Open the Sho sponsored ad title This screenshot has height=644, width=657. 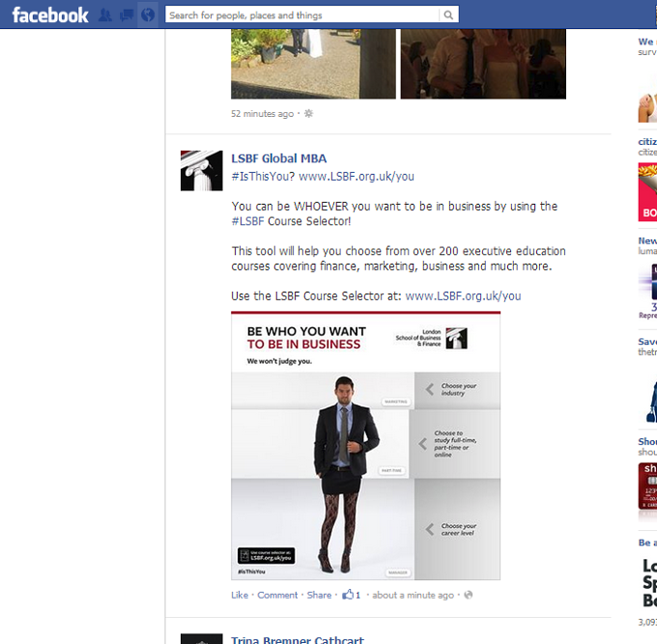click(647, 442)
